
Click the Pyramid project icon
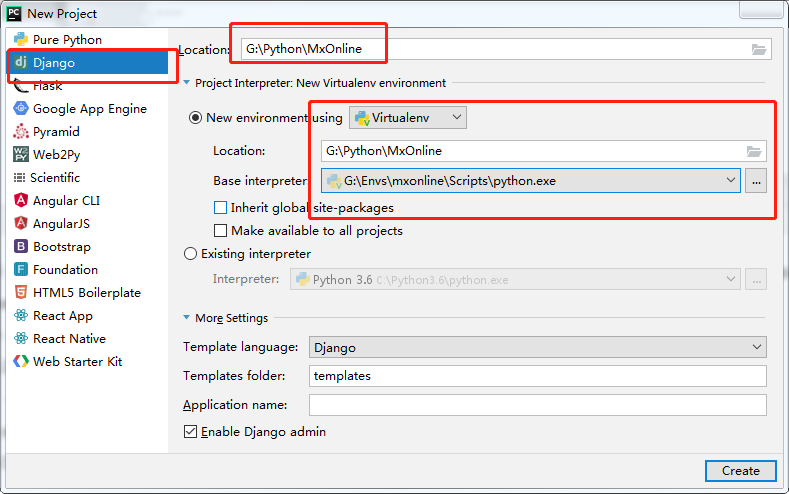click(21, 131)
